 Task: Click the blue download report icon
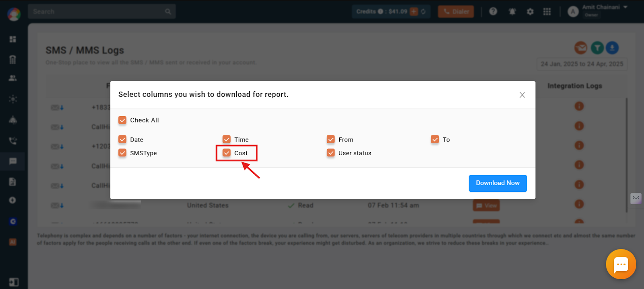tap(612, 48)
